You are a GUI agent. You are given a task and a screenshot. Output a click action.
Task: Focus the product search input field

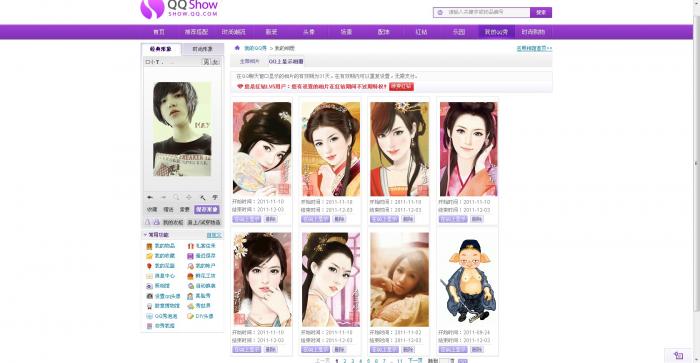pos(482,12)
